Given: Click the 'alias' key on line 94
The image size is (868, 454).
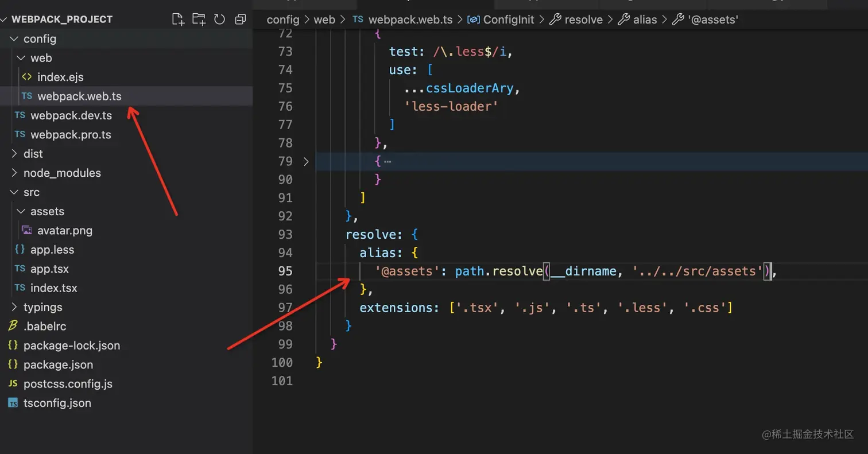Looking at the screenshot, I should 378,253.
